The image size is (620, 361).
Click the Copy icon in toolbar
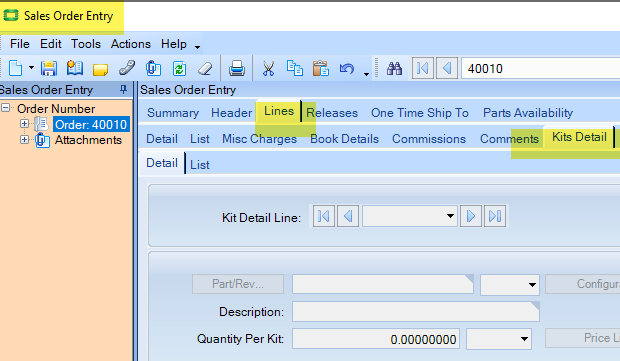coord(295,68)
